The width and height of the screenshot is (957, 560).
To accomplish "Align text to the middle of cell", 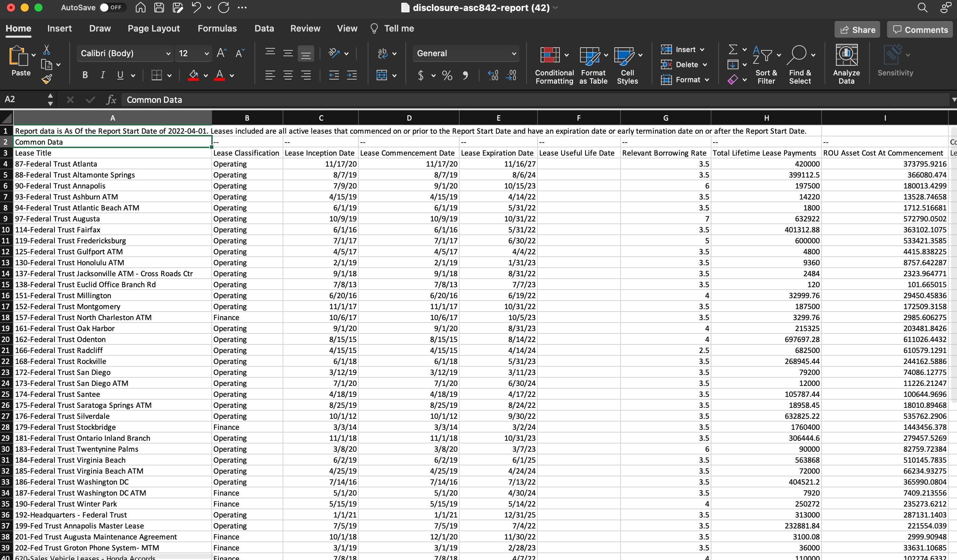I will point(288,53).
